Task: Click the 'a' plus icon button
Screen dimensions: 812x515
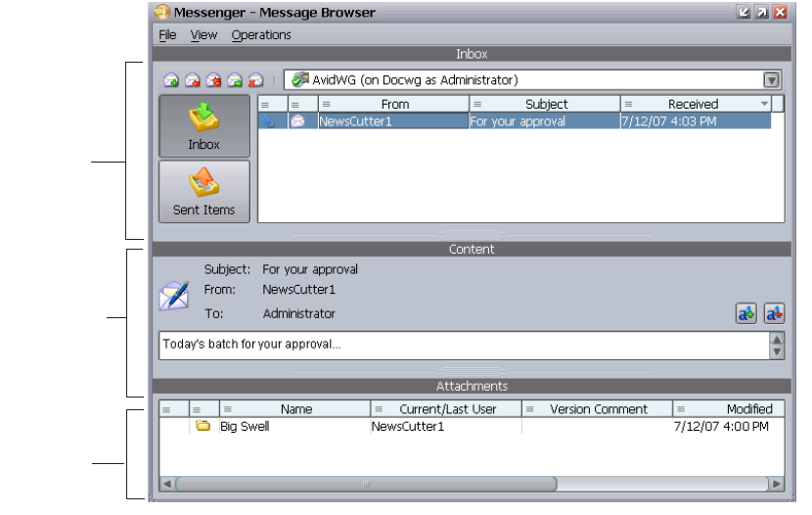Action: (x=746, y=314)
